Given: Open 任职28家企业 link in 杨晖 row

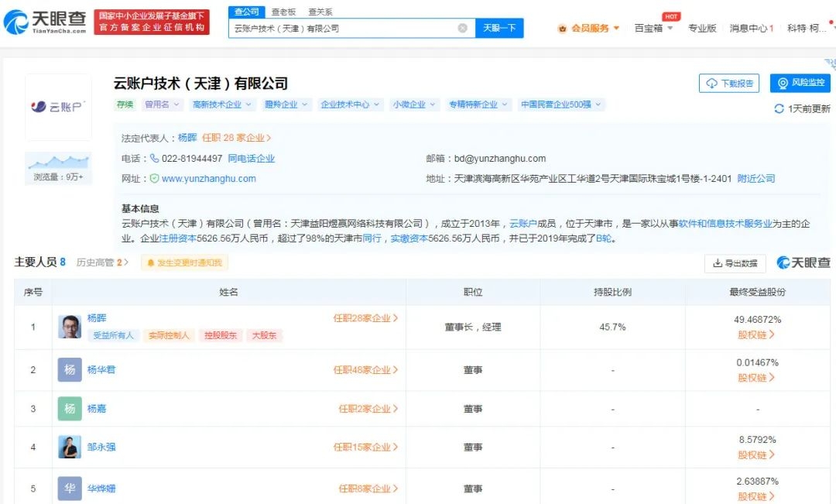Looking at the screenshot, I should tap(365, 318).
